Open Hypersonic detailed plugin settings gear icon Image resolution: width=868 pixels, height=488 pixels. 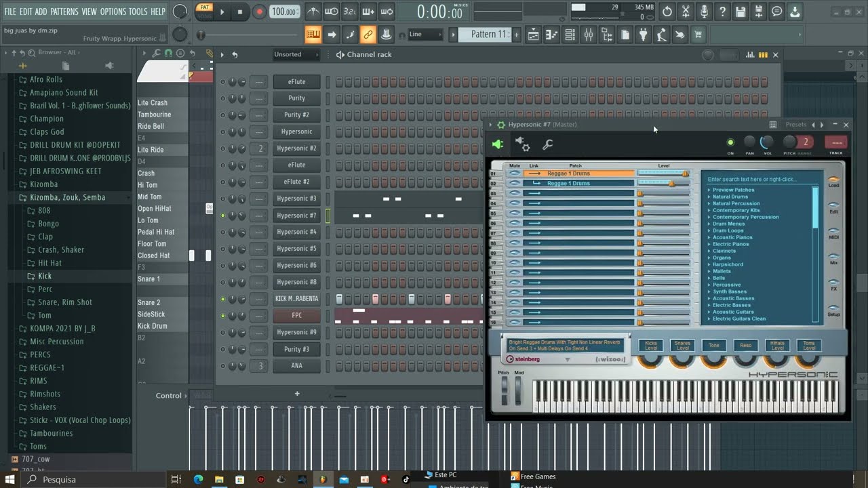tap(523, 144)
